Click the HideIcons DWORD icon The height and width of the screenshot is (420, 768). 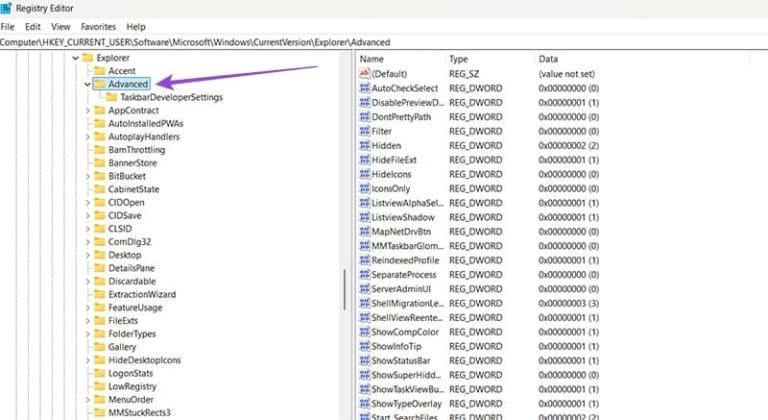(x=364, y=174)
